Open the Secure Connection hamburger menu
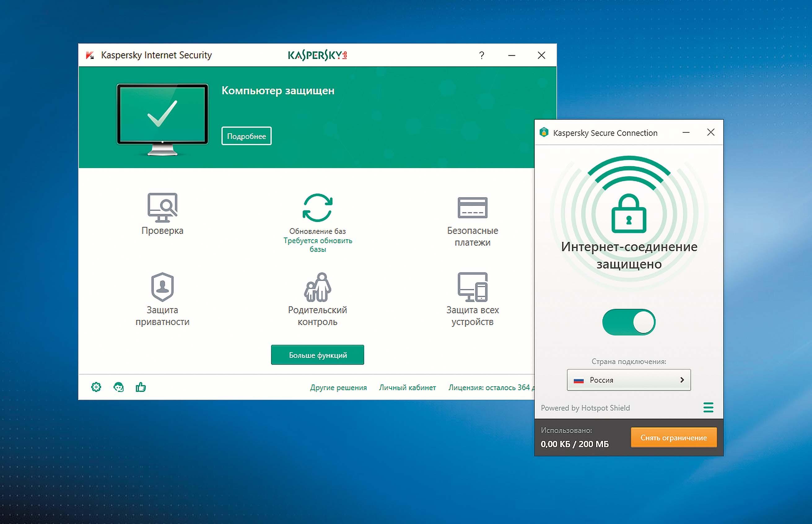 [708, 407]
